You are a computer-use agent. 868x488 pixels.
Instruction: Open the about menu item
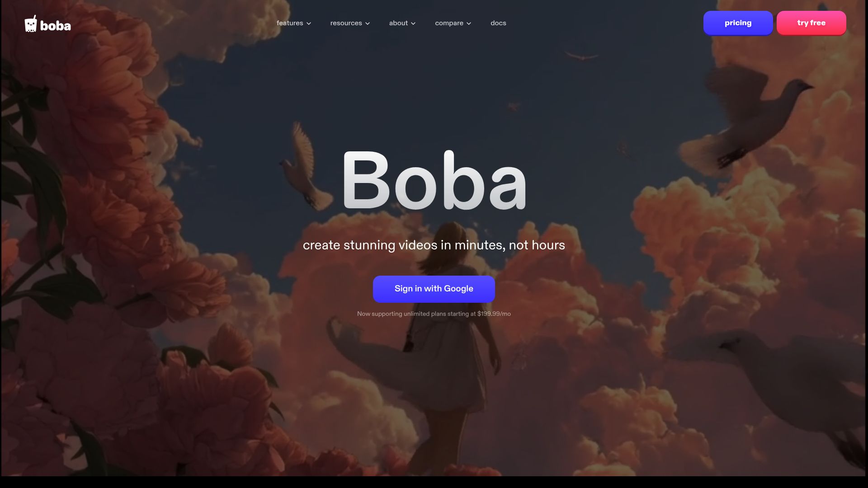tap(398, 23)
